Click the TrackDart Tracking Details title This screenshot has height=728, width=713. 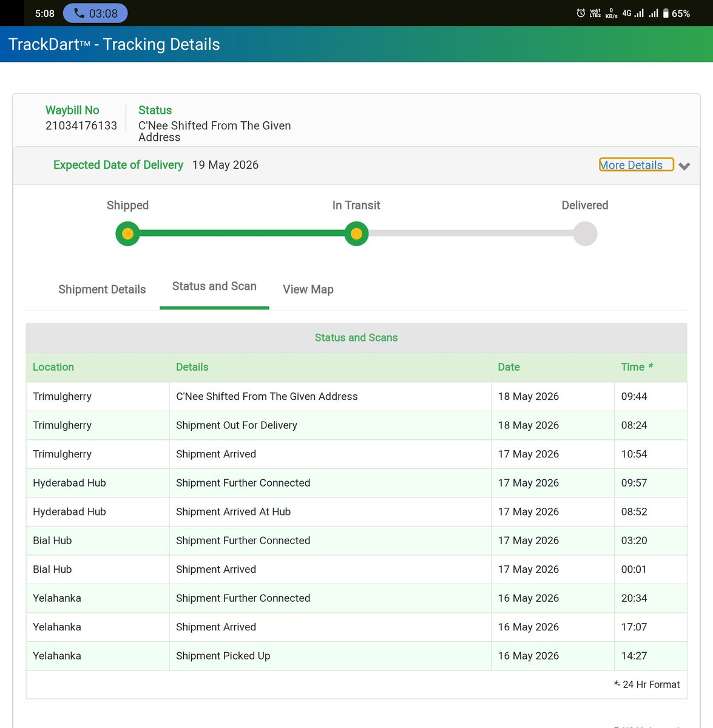pos(114,44)
